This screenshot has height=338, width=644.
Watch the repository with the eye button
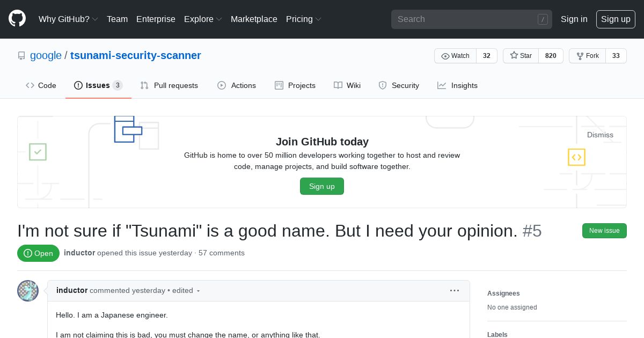455,56
